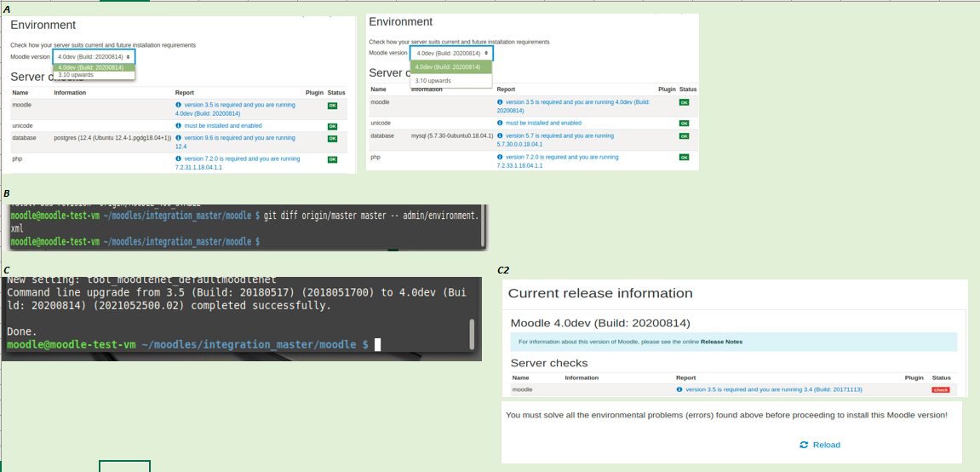Click the 'A' section label

tap(7, 9)
